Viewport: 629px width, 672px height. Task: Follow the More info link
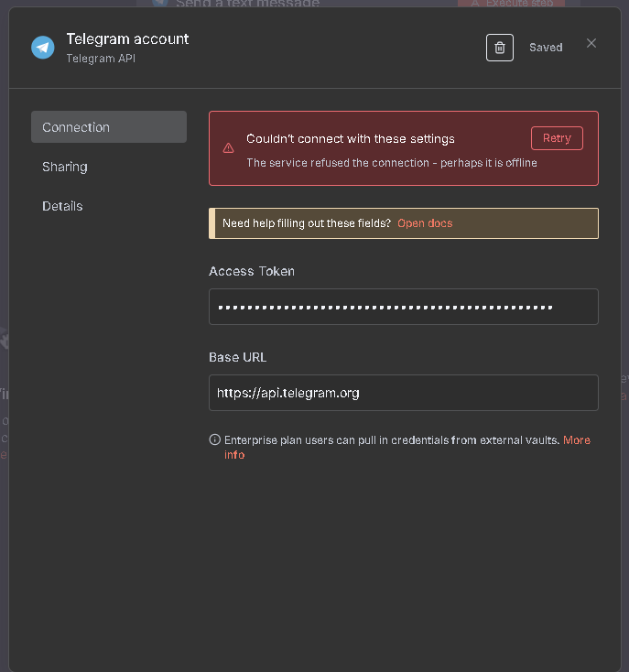coord(576,440)
